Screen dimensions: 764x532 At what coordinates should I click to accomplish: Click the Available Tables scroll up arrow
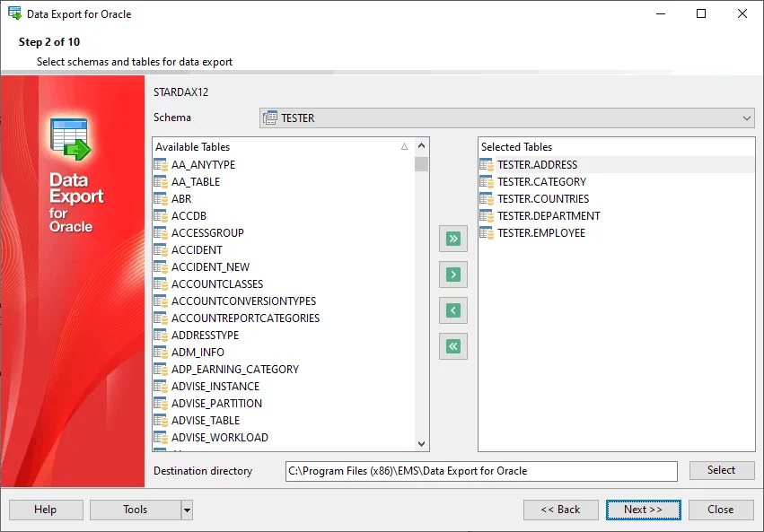421,145
